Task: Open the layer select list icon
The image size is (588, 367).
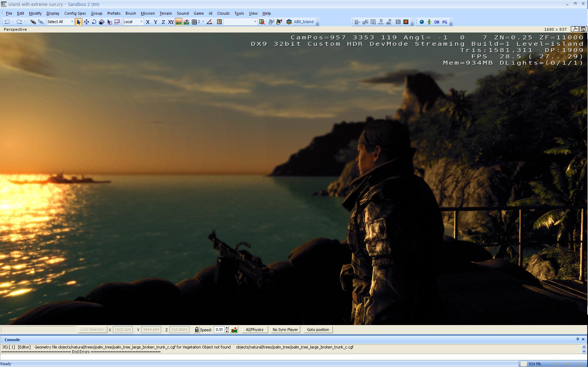Action: 219,22
